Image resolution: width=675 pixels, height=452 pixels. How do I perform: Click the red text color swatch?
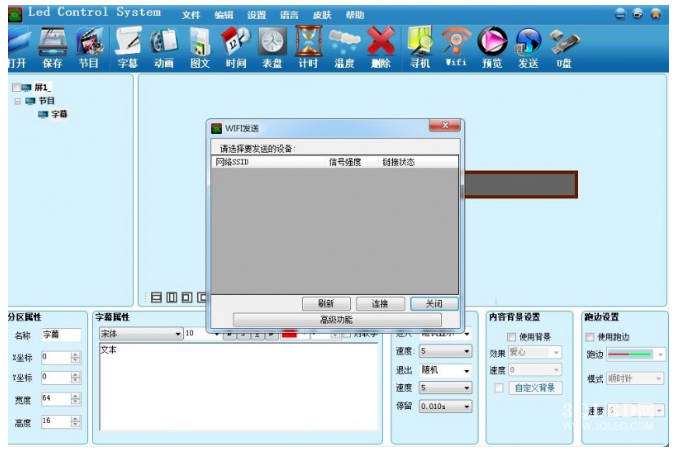click(290, 334)
